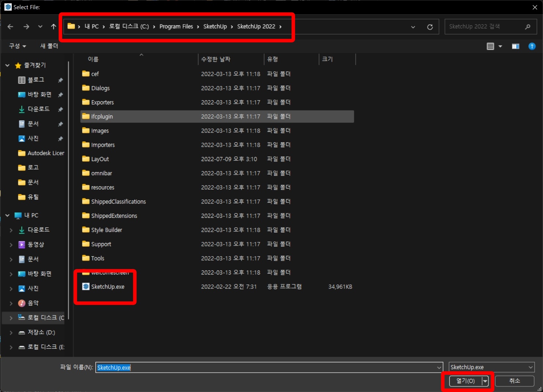Open the recent locations chevron

tap(40, 27)
